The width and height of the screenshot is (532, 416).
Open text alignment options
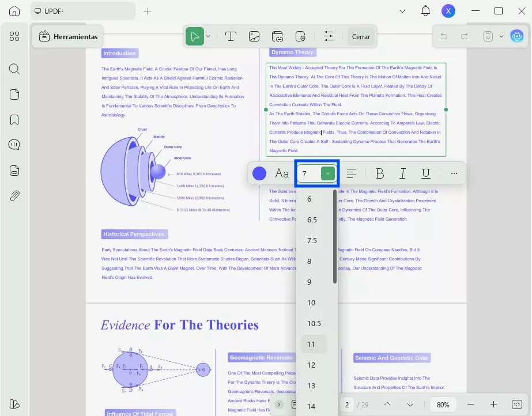[352, 173]
